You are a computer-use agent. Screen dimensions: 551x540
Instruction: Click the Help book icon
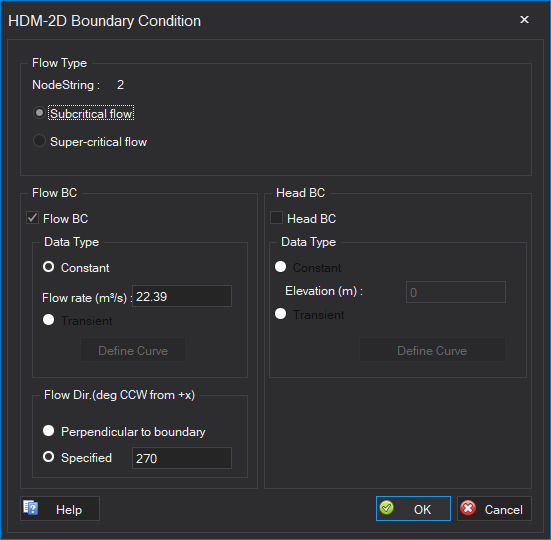[x=31, y=508]
